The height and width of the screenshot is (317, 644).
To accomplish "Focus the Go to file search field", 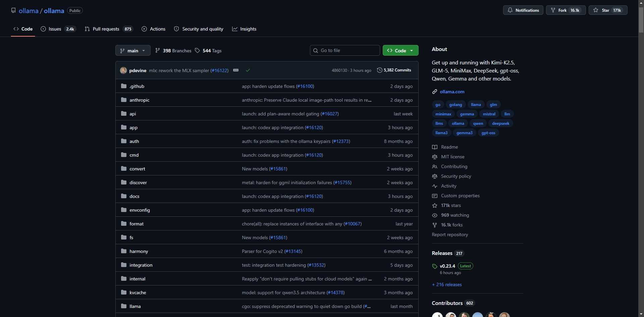I will coord(345,51).
